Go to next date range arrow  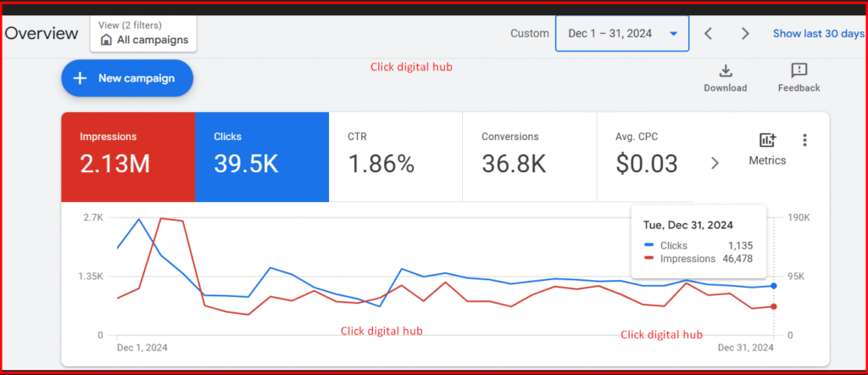[x=745, y=34]
